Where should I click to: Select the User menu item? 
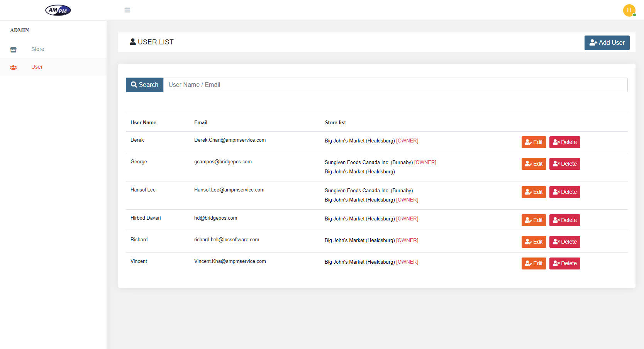[37, 67]
